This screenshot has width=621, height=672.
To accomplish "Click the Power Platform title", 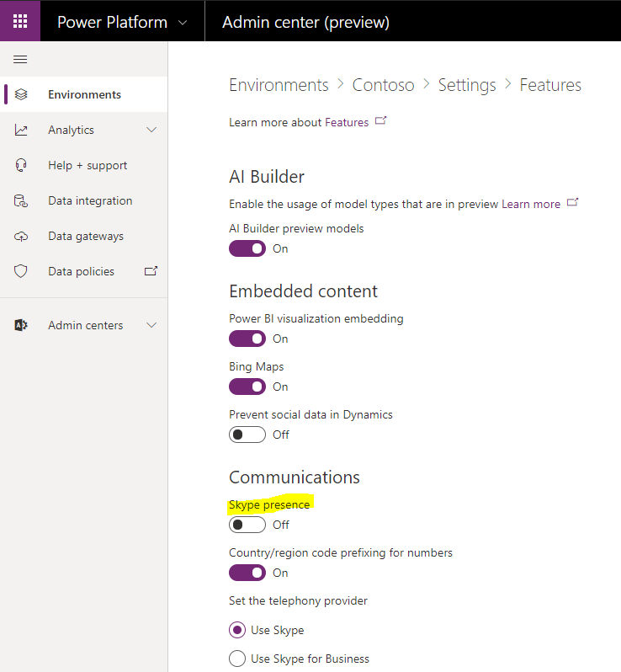I will 112,22.
